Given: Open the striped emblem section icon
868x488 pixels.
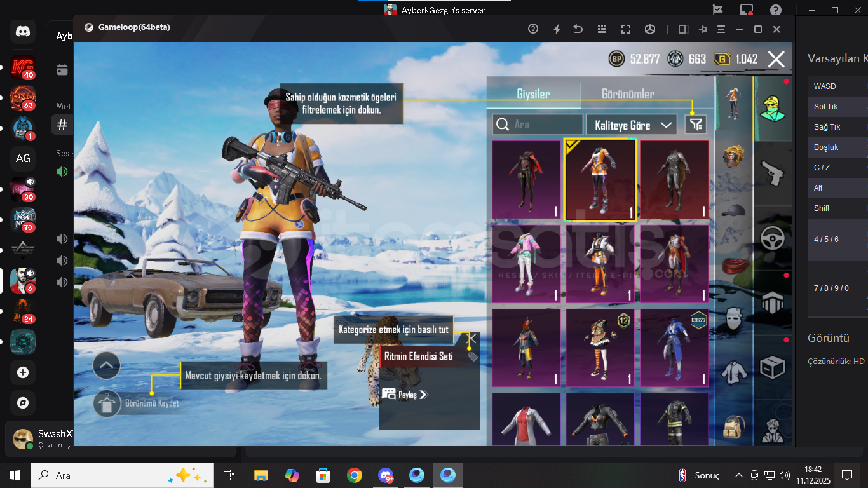Looking at the screenshot, I should (x=772, y=302).
